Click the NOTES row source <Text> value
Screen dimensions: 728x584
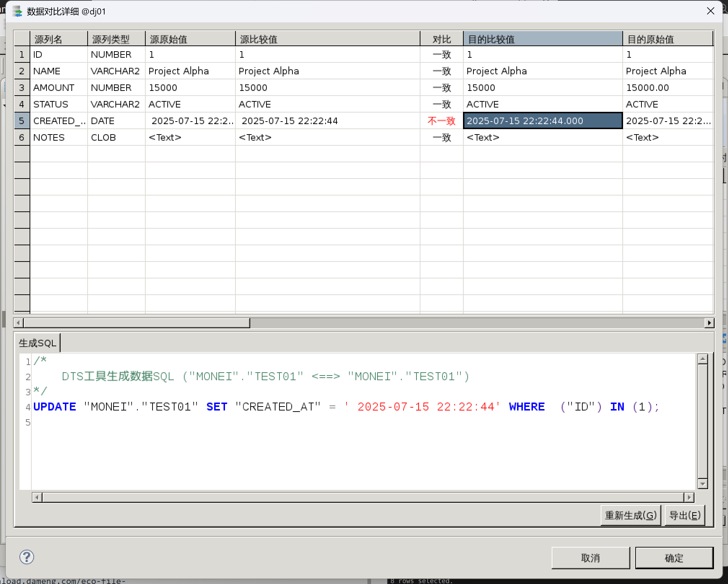(165, 137)
